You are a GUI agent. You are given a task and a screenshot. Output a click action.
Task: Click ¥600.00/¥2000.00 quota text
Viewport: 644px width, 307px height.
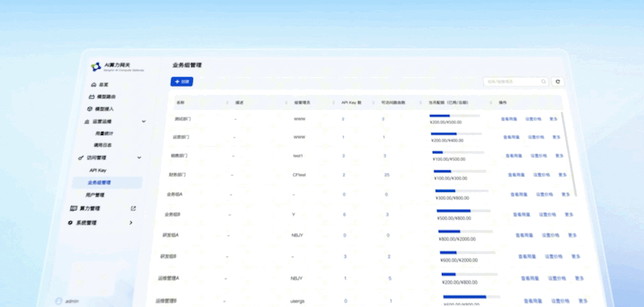point(459,260)
